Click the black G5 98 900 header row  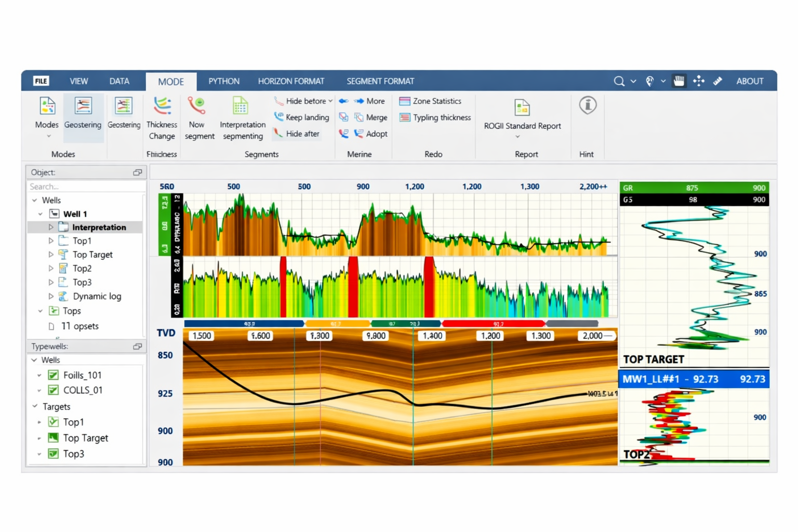(694, 200)
